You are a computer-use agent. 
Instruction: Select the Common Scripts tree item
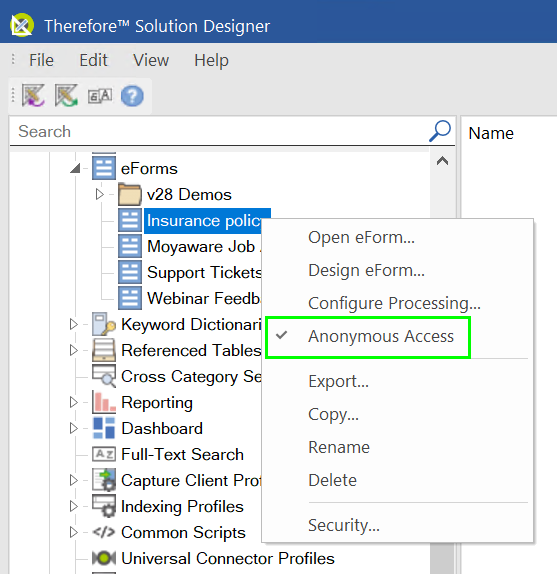[183, 533]
